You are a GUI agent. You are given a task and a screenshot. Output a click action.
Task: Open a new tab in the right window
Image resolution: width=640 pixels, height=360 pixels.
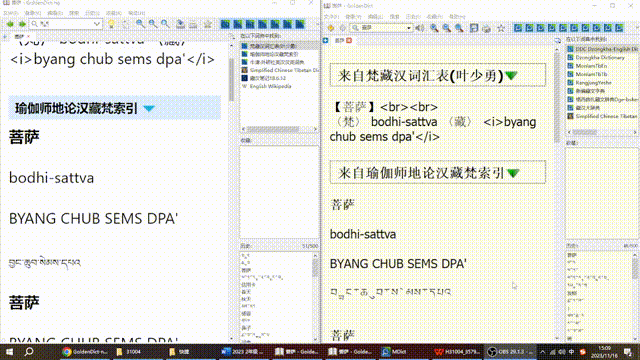click(325, 40)
